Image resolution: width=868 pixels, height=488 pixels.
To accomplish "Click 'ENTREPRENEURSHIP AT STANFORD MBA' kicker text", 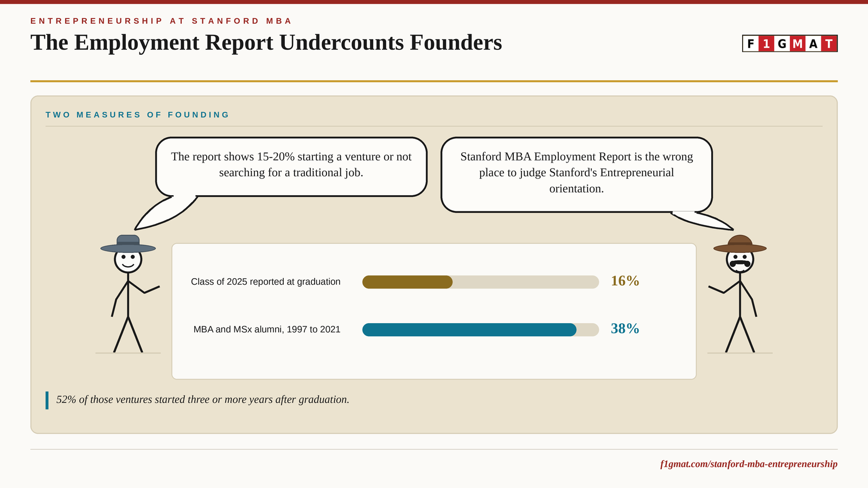I will (161, 21).
